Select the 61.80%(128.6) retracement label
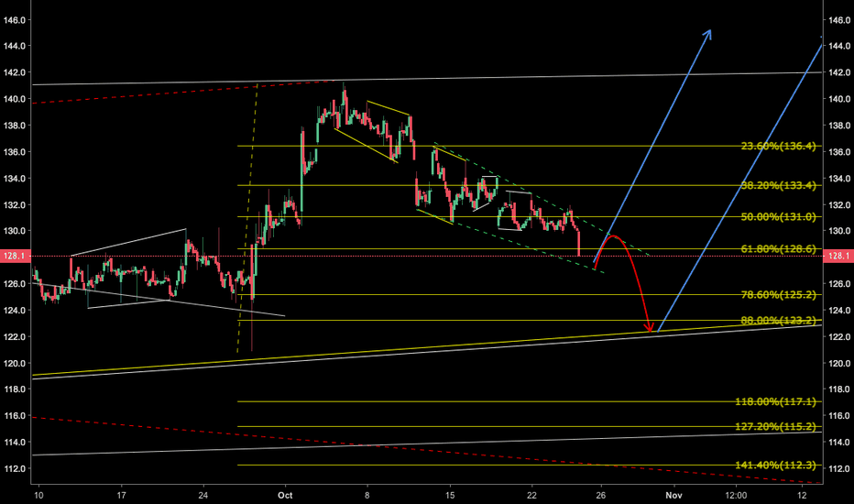This screenshot has width=854, height=504. [x=778, y=249]
